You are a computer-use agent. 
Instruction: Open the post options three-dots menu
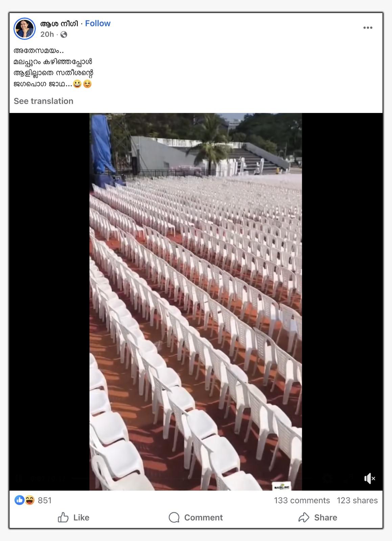[x=368, y=28]
